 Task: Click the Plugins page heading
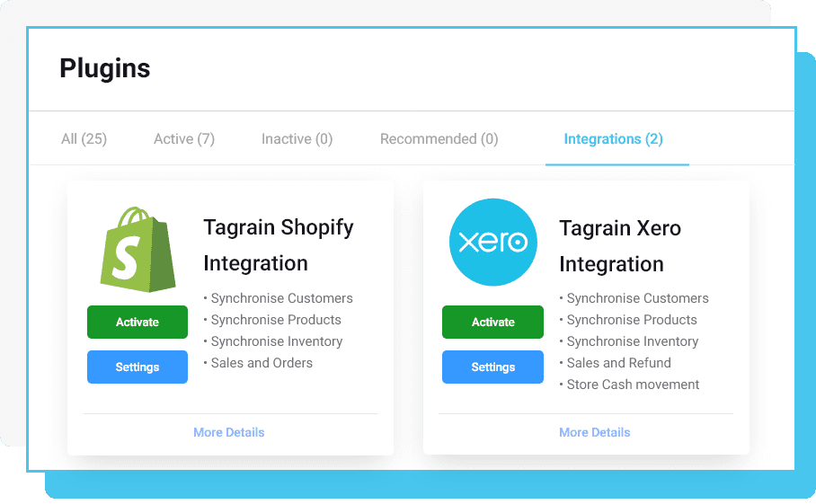[x=104, y=68]
